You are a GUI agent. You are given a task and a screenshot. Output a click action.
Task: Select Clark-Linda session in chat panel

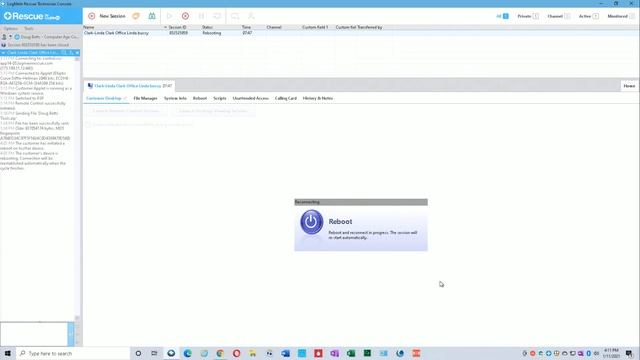[x=33, y=53]
